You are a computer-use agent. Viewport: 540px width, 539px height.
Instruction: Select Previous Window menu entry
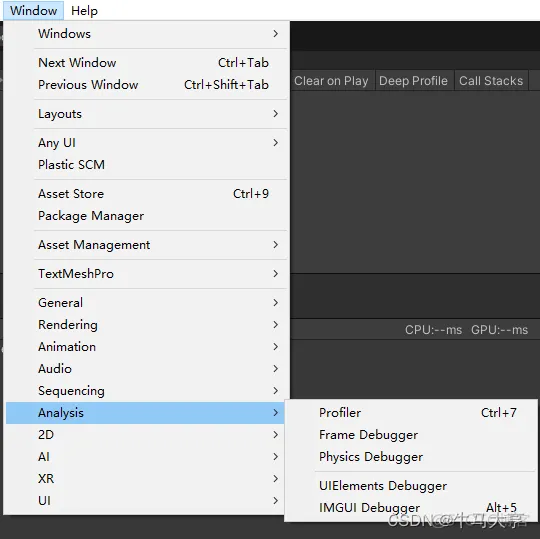[x=145, y=85]
